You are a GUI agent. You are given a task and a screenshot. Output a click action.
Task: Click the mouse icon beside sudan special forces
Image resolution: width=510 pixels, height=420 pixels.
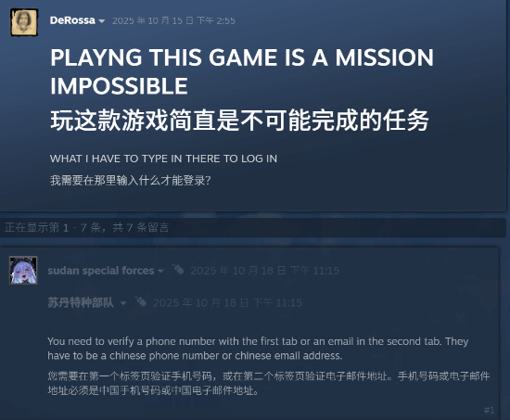(178, 270)
